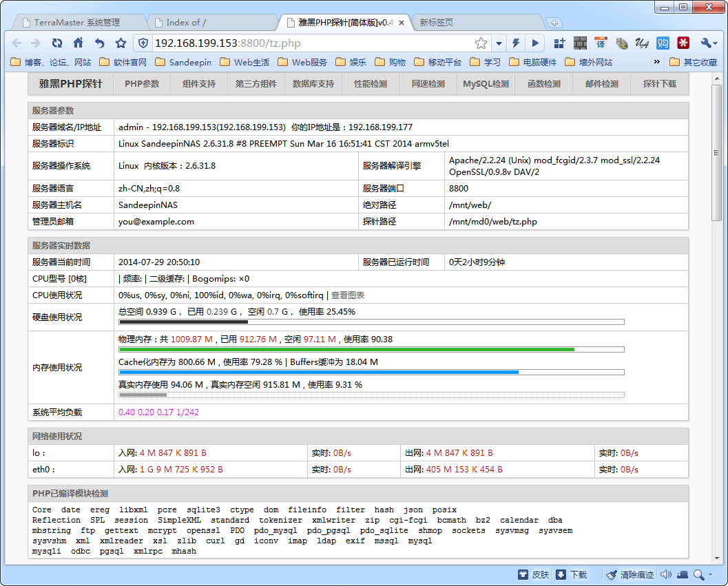The image size is (728, 586).
Task: Click the restore closed tab undo arrow
Action: 100,43
